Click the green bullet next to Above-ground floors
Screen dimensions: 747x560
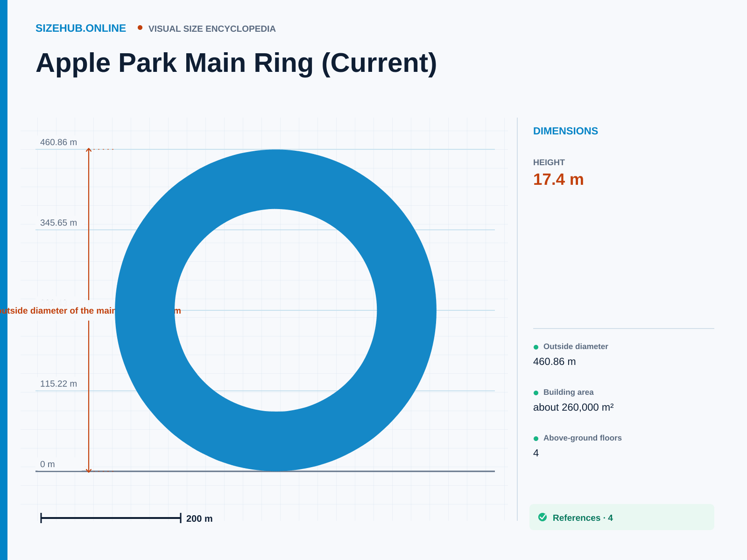pos(536,438)
